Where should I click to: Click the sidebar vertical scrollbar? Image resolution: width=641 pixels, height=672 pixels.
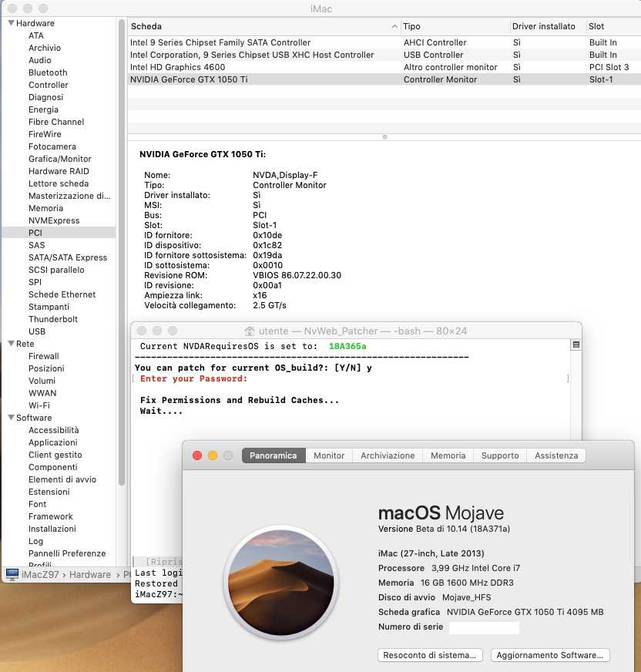coord(122,252)
